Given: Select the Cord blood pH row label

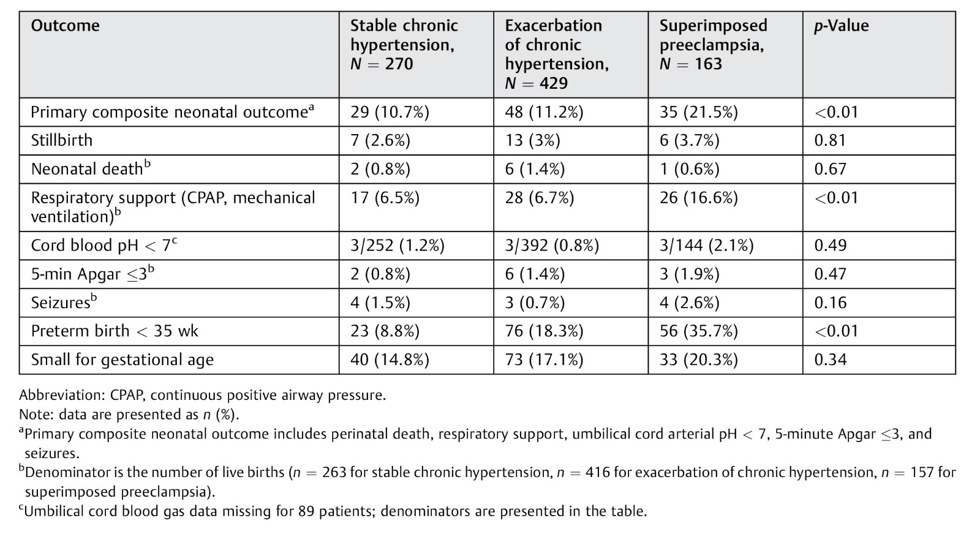Looking at the screenshot, I should 104,245.
